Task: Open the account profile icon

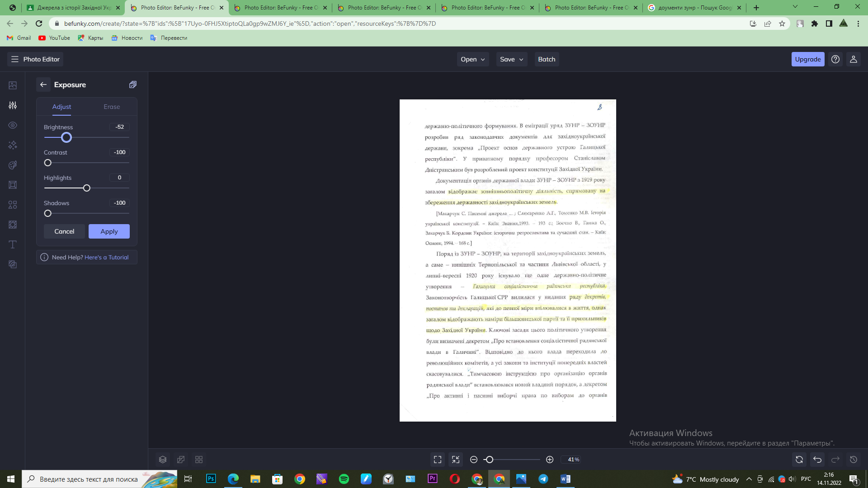Action: tap(854, 59)
